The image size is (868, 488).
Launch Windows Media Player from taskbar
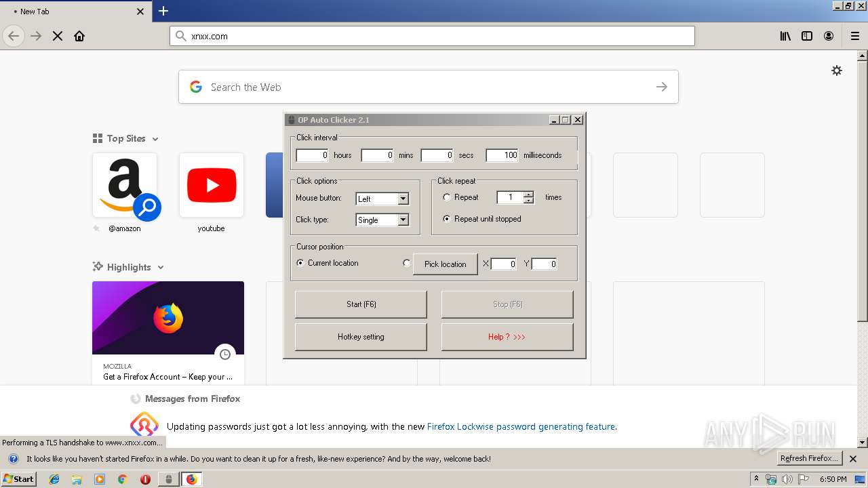click(100, 479)
